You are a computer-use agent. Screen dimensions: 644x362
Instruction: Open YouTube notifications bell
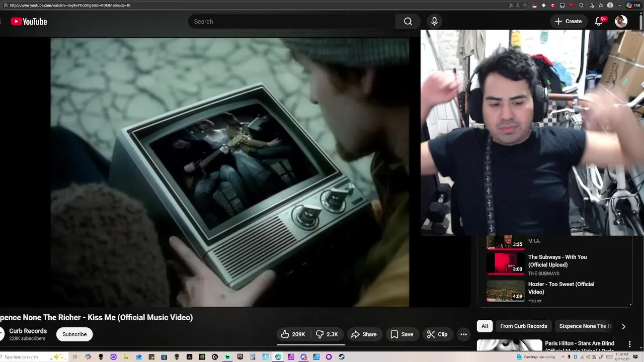click(x=599, y=21)
